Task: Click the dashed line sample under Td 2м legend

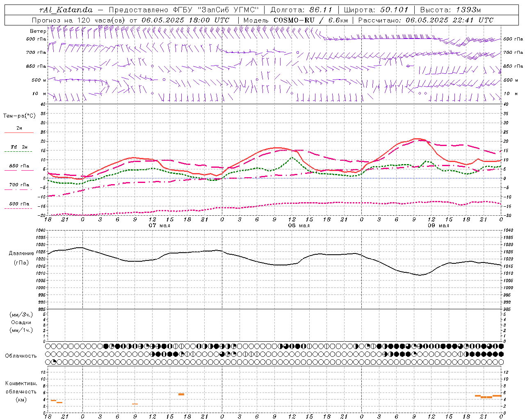Action: (x=18, y=152)
